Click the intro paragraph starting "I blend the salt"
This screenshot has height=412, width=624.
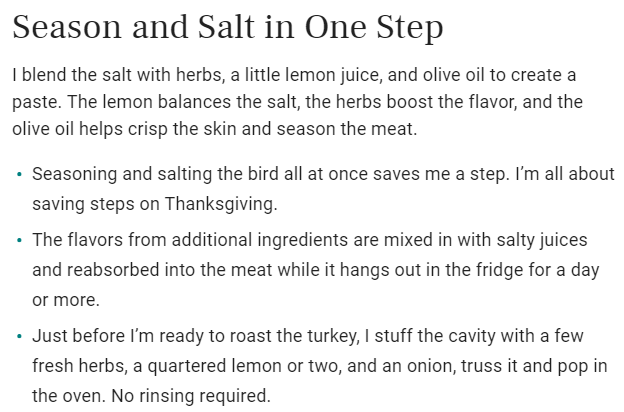tap(298, 102)
